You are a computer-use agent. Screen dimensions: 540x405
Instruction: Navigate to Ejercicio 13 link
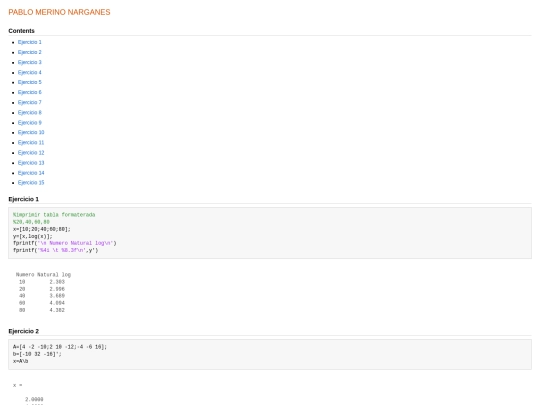click(x=31, y=163)
